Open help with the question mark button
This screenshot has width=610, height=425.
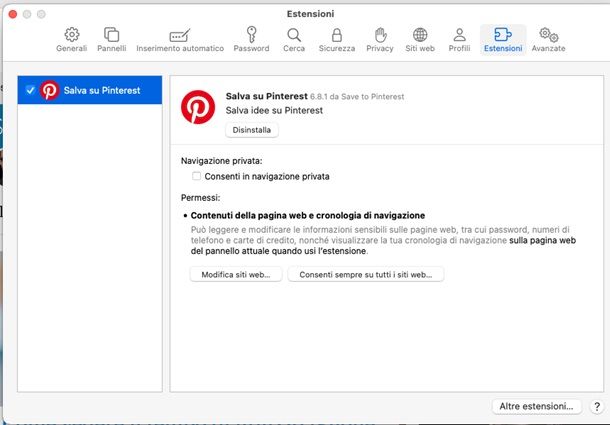(597, 406)
